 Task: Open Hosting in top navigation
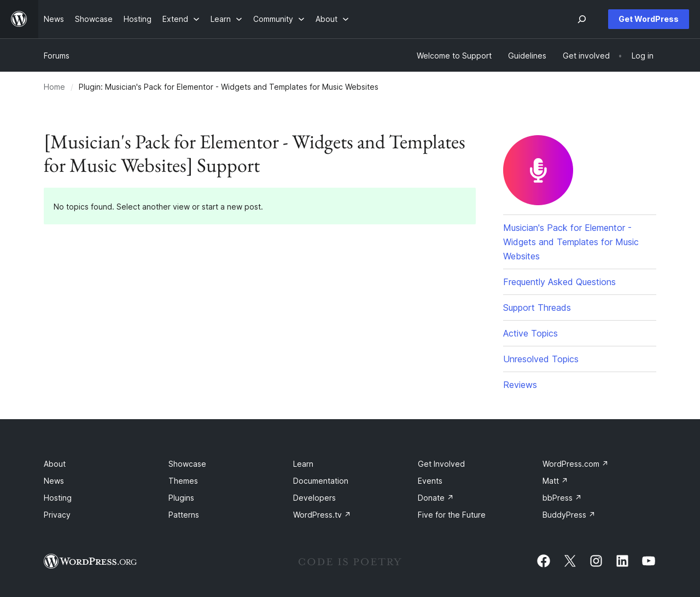coord(137,19)
